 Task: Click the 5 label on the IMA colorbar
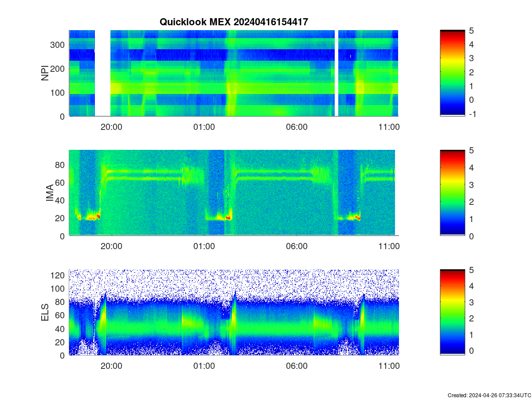472,150
